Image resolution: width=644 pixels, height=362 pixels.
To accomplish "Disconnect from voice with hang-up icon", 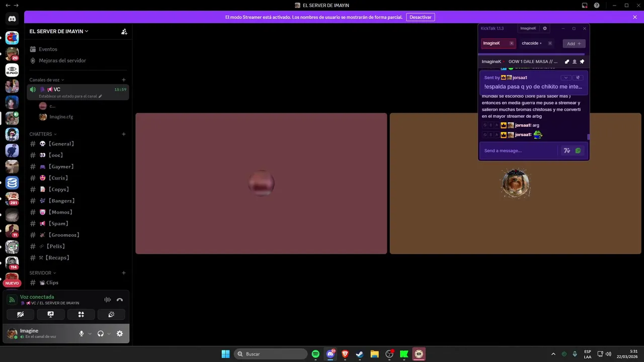I will 120,300.
